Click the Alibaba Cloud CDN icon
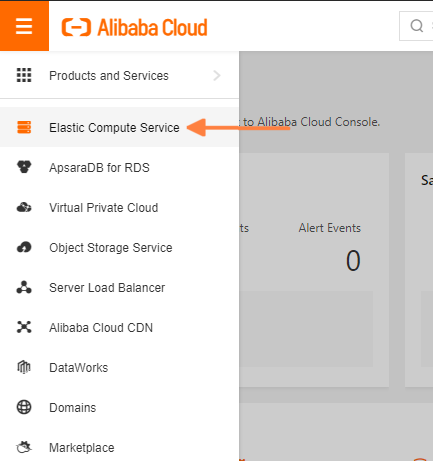 [x=24, y=327]
